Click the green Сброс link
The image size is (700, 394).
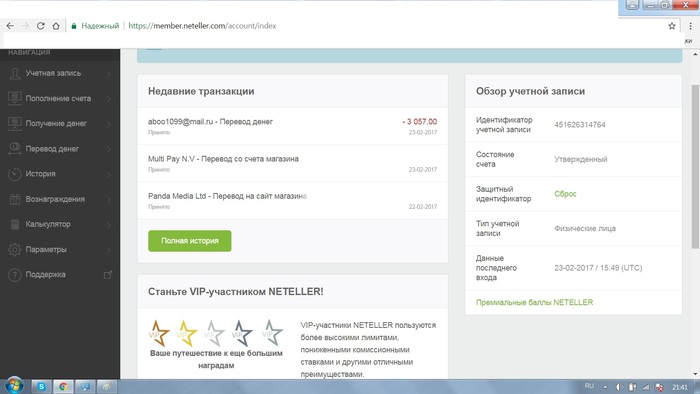point(565,194)
